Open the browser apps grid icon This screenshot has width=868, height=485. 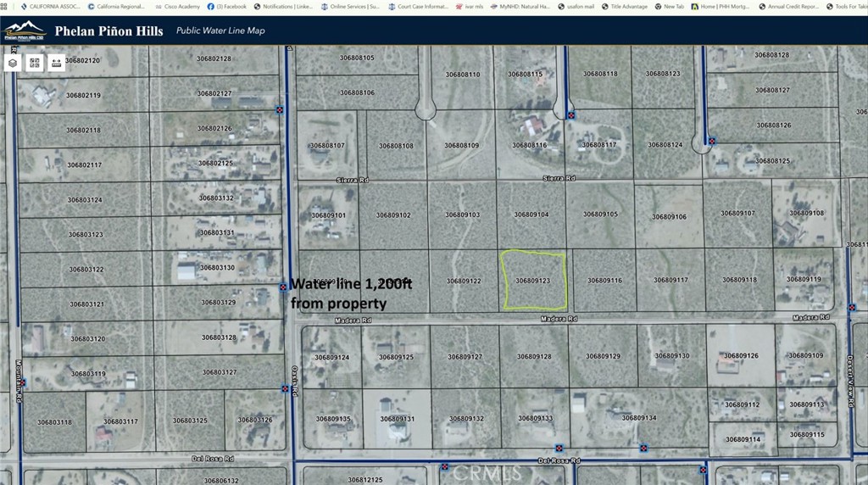(x=3, y=7)
